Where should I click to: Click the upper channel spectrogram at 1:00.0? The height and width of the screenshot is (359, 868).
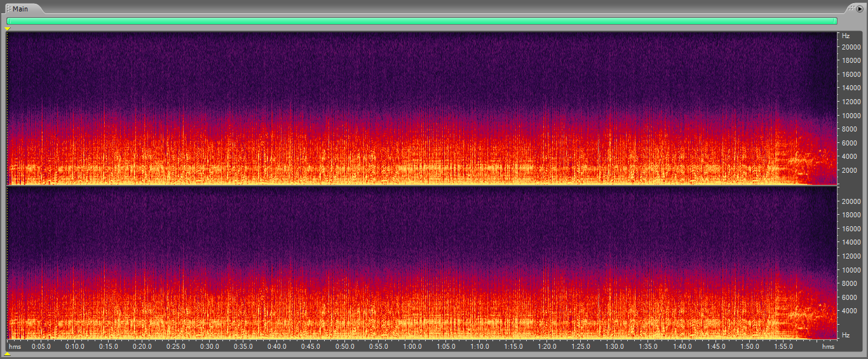tap(412, 108)
